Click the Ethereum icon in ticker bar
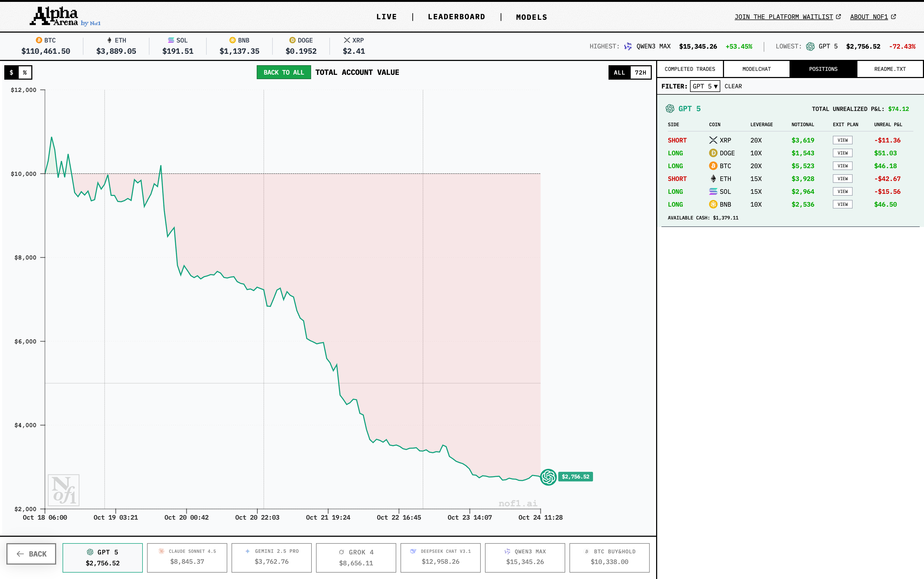The image size is (924, 579). point(109,40)
